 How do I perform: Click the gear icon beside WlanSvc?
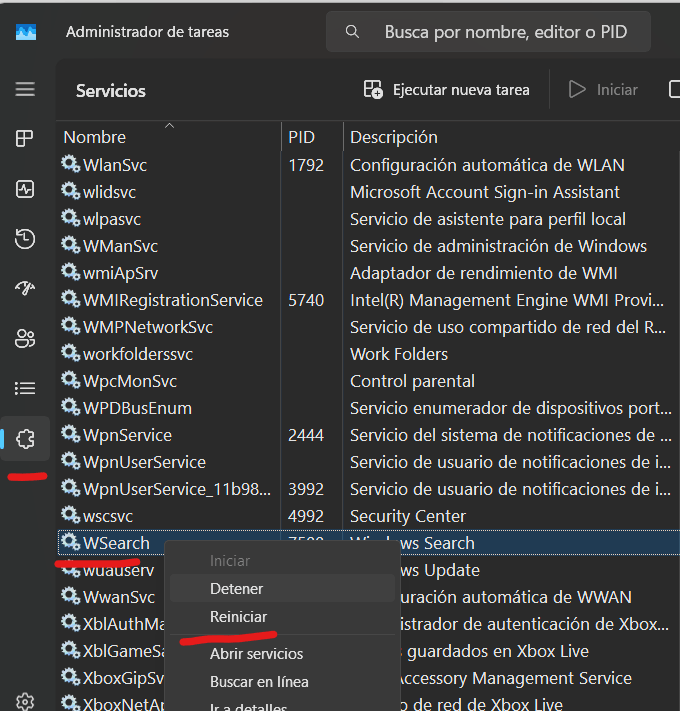coord(70,163)
